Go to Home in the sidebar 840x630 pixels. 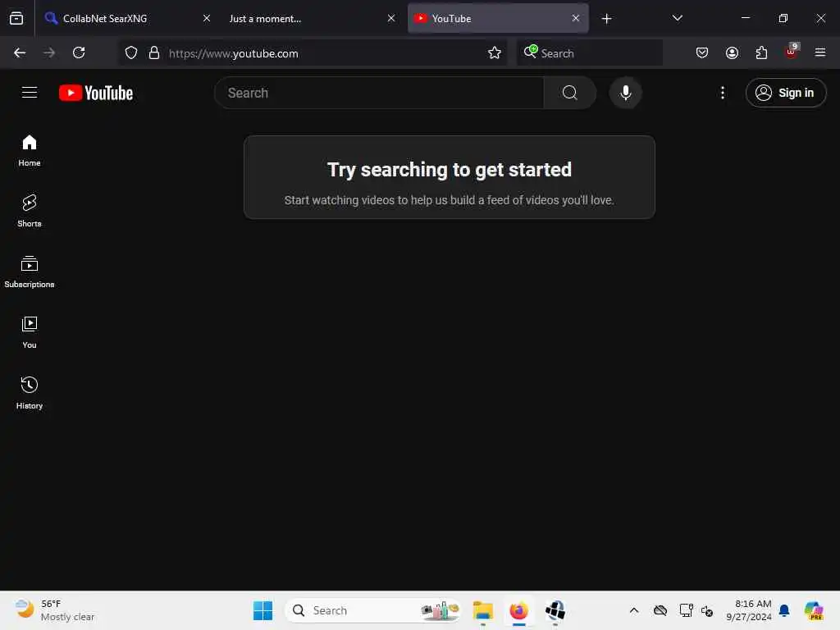point(30,151)
